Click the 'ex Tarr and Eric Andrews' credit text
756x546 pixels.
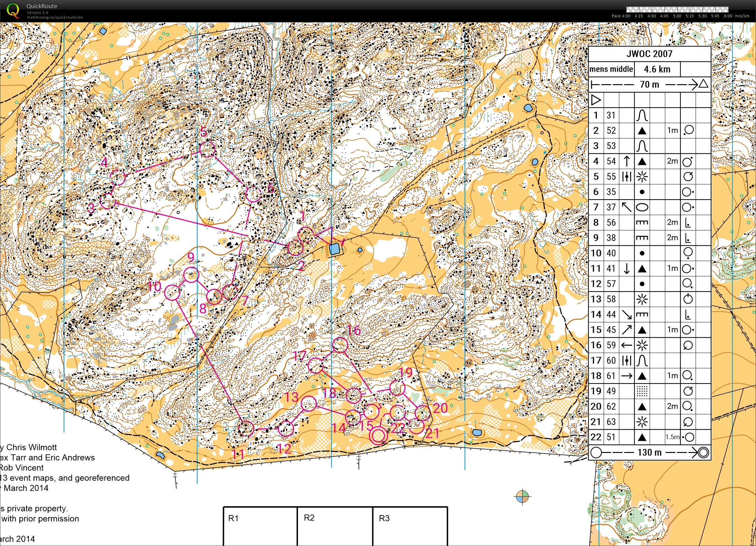pyautogui.click(x=48, y=457)
